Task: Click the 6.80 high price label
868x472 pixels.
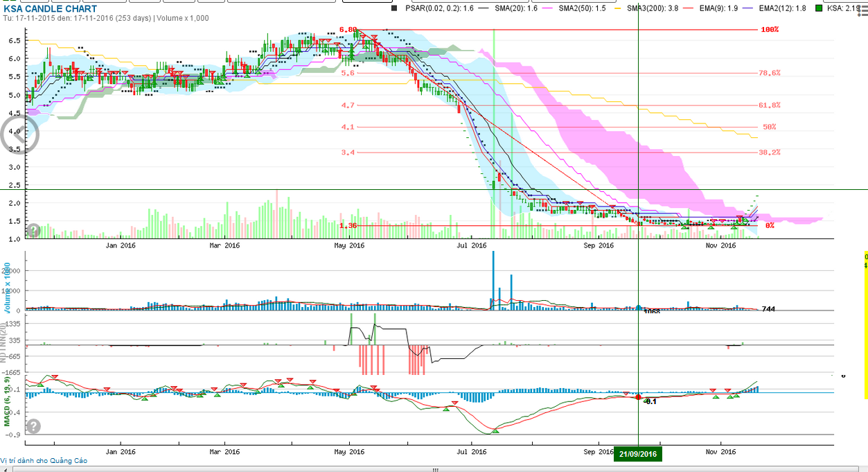Action: point(348,30)
